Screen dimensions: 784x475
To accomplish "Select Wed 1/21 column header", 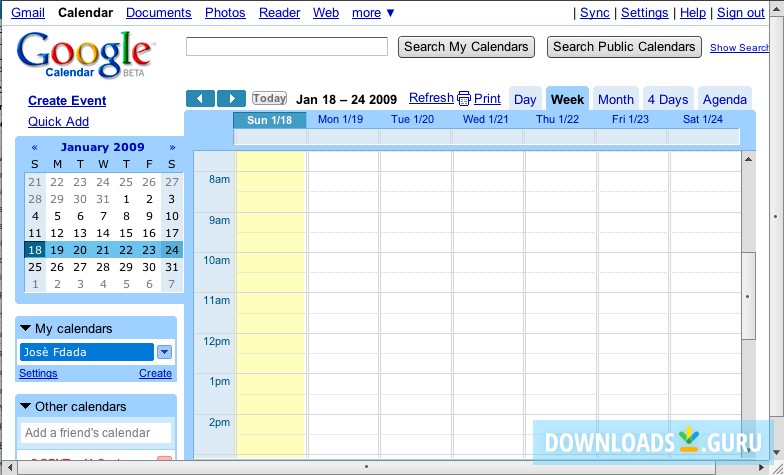I will 486,120.
